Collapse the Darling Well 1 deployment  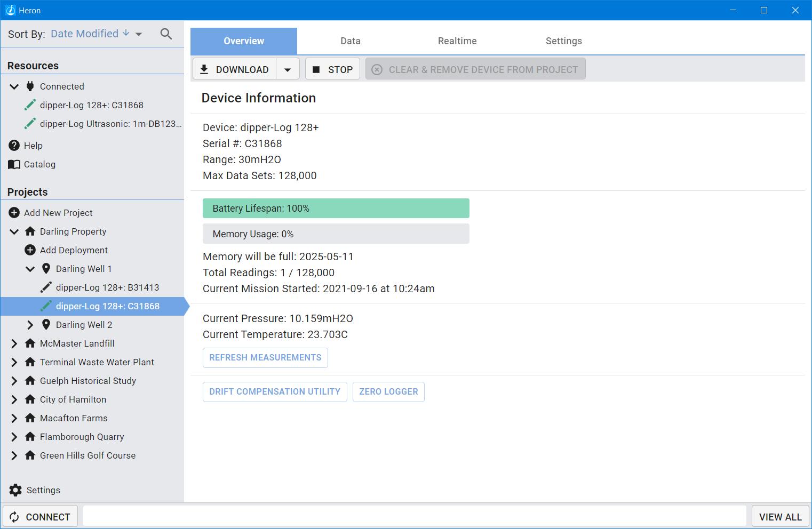[x=30, y=269]
